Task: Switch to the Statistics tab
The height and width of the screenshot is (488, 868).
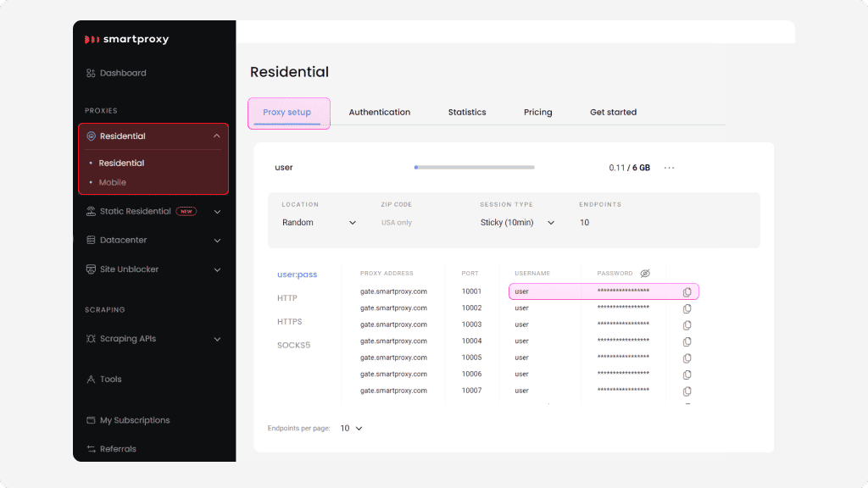Action: (467, 112)
